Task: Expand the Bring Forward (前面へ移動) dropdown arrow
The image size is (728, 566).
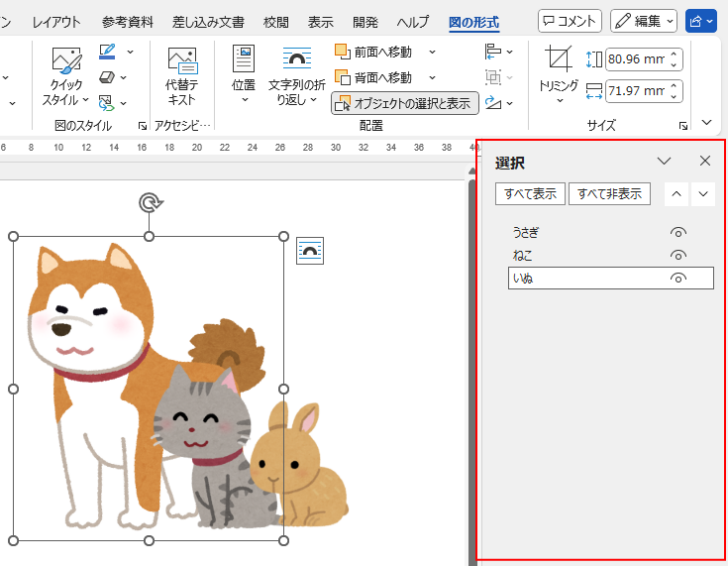Action: coord(432,51)
